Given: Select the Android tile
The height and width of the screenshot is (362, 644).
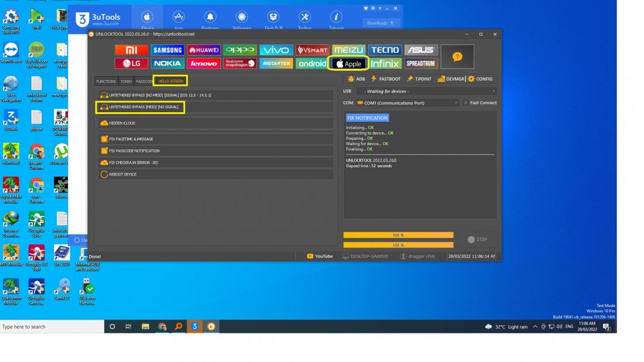Looking at the screenshot, I should [x=312, y=63].
